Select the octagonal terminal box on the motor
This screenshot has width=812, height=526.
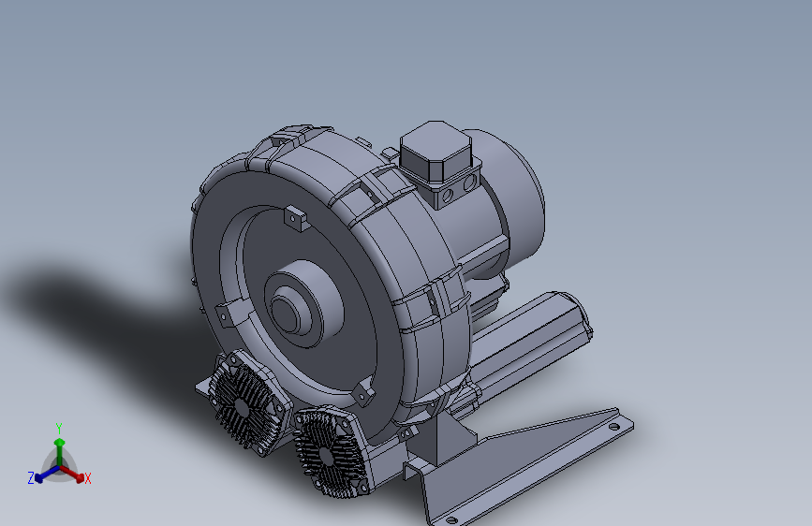436,151
